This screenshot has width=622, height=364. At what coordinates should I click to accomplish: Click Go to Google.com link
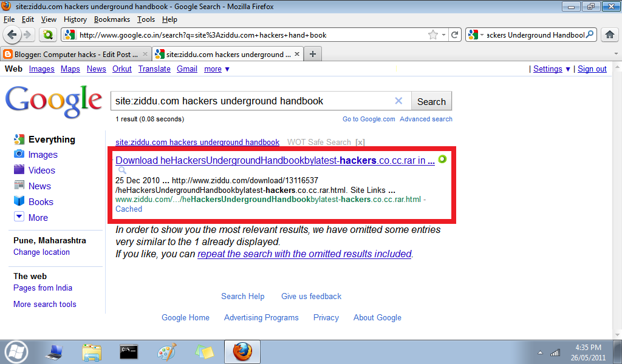tap(369, 120)
